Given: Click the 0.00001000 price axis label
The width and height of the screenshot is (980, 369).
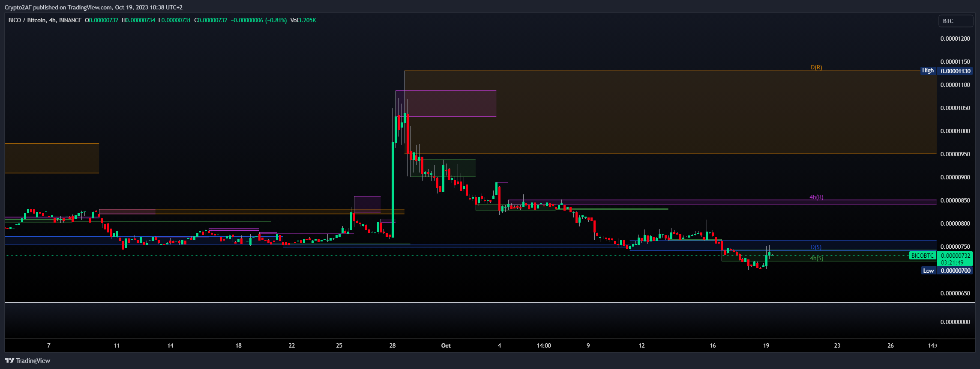Looking at the screenshot, I should tap(954, 131).
